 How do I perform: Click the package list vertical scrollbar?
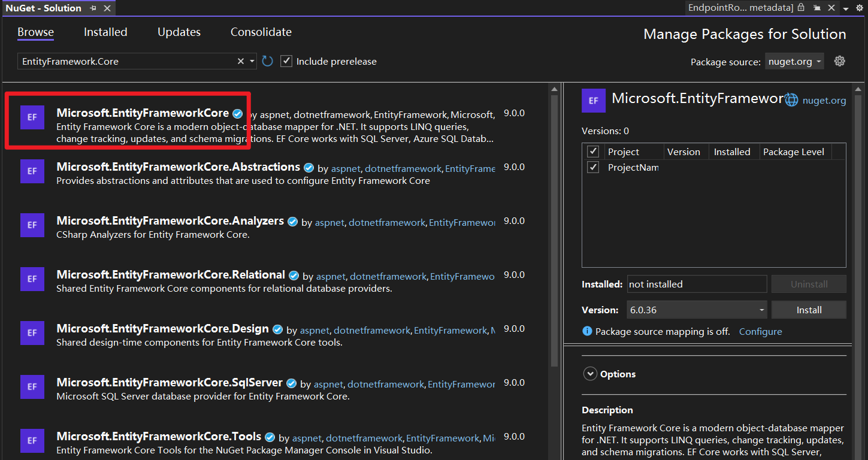point(554,231)
